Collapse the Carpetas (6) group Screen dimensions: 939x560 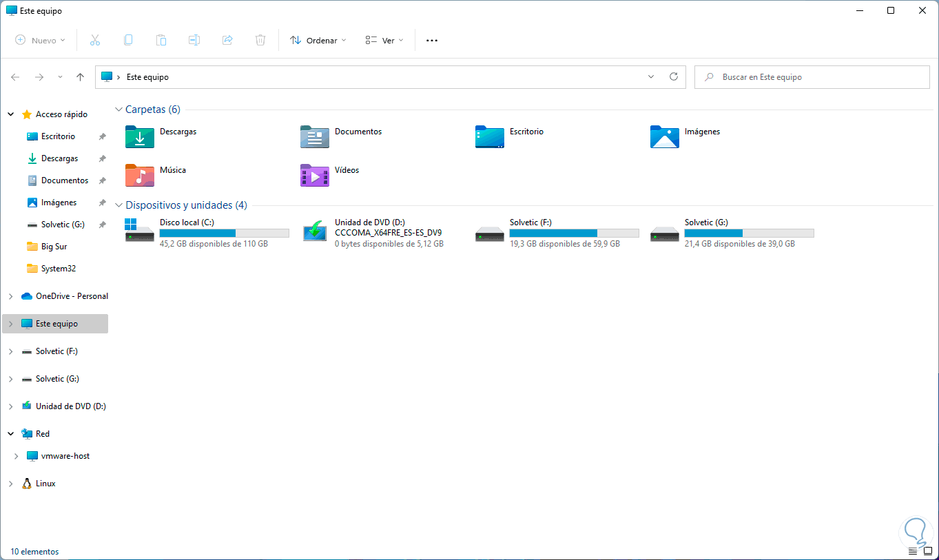(x=118, y=110)
